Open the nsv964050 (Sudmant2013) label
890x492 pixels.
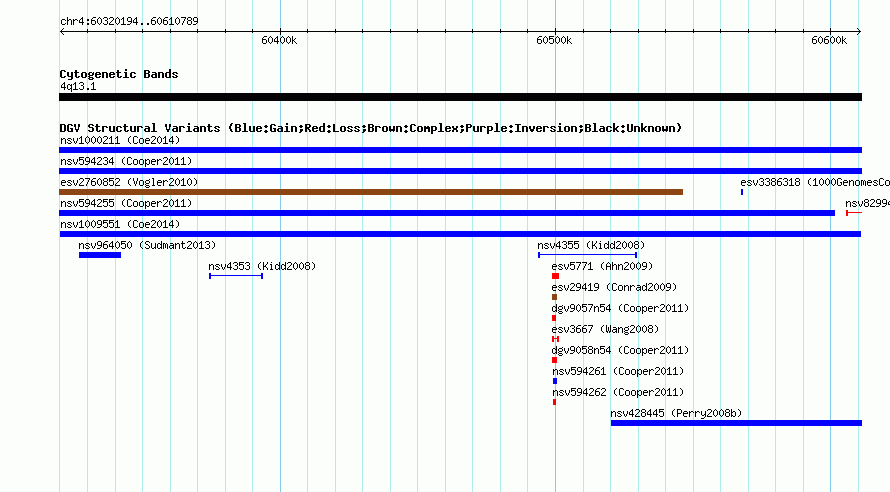point(147,245)
